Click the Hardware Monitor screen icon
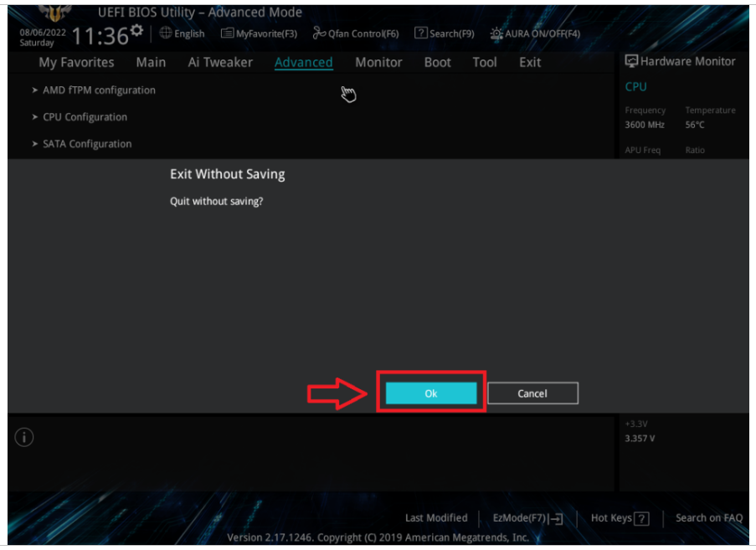756x550 pixels. (x=631, y=61)
